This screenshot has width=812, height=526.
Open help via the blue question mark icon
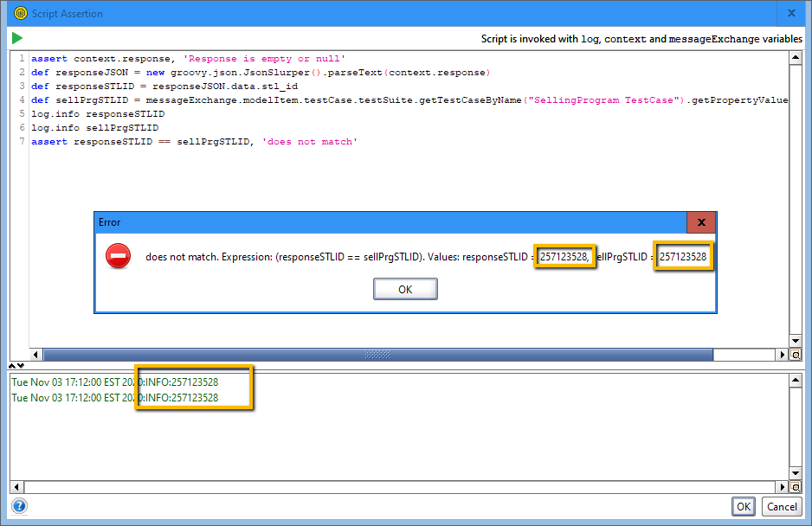(x=19, y=506)
